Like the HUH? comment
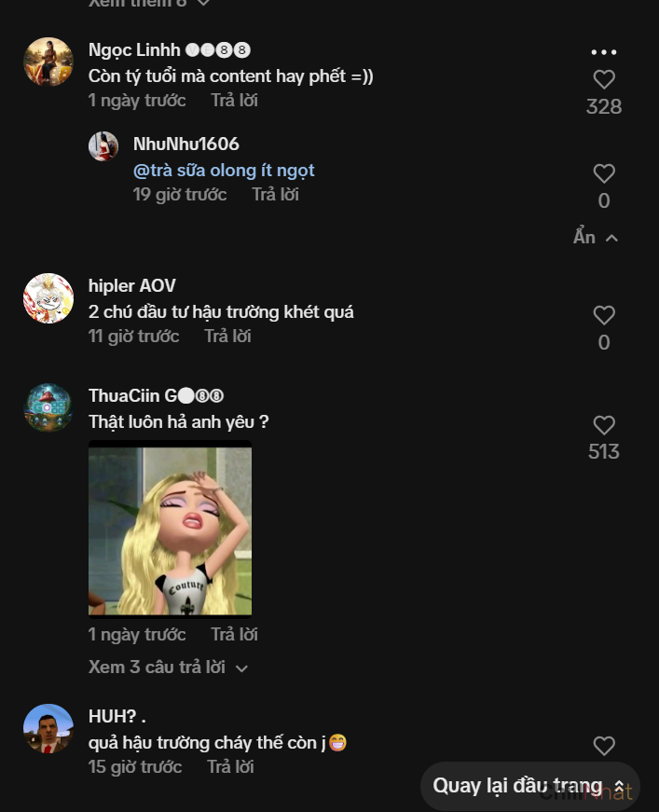The width and height of the screenshot is (659, 812). click(604, 746)
